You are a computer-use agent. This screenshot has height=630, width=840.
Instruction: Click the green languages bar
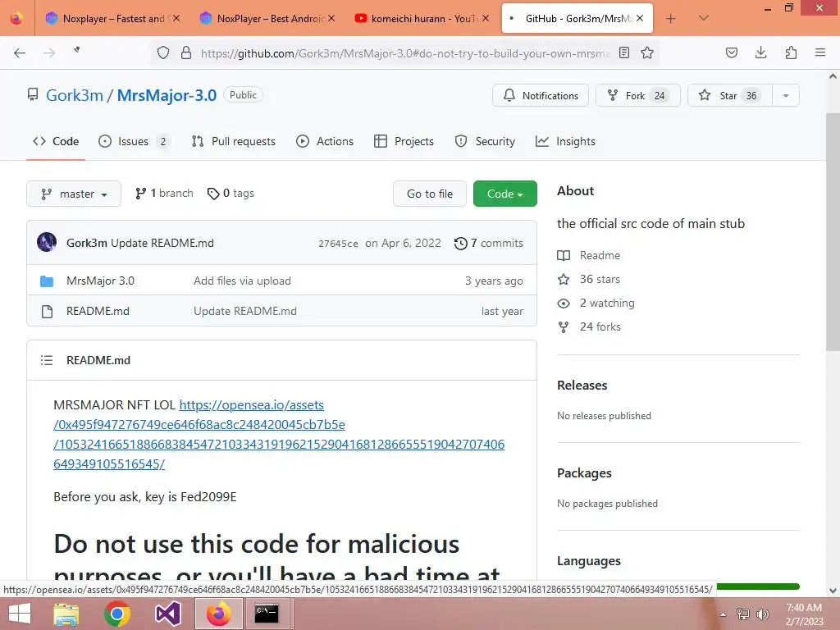[x=758, y=587]
